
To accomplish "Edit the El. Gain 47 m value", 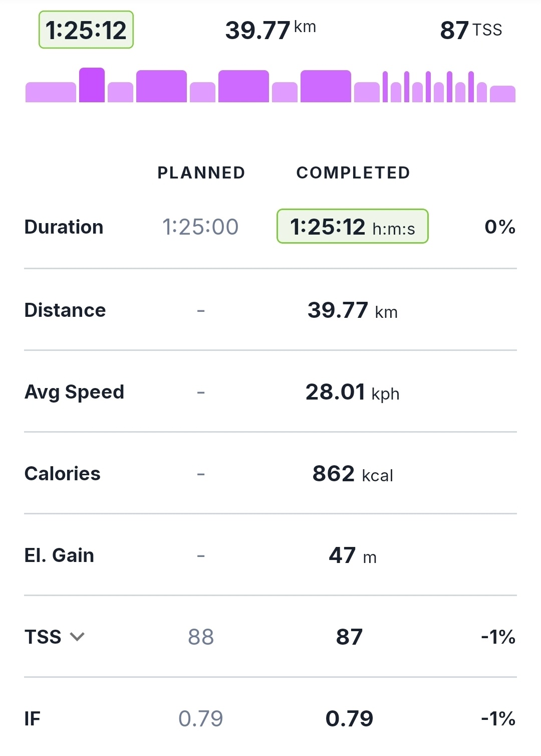I will (x=352, y=555).
